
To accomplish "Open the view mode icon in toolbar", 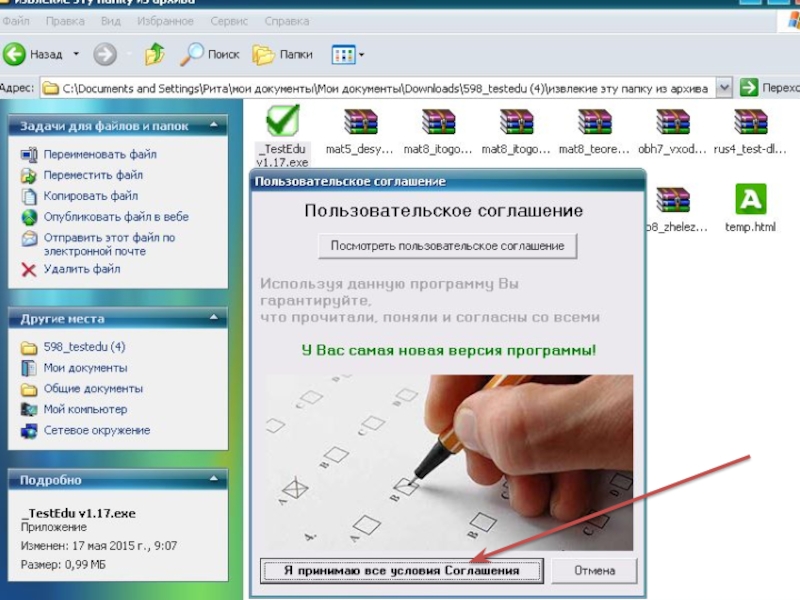I will point(343,55).
